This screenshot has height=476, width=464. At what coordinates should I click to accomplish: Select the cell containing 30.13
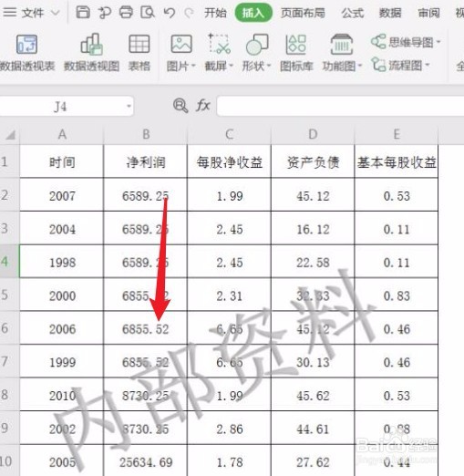(313, 361)
